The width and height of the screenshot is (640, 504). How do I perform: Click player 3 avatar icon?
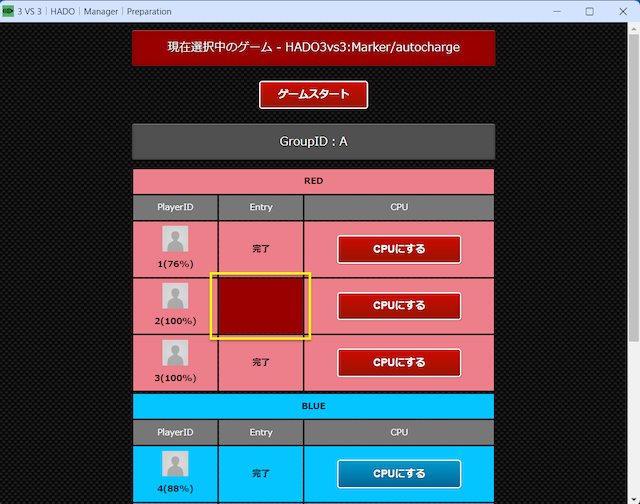click(176, 354)
